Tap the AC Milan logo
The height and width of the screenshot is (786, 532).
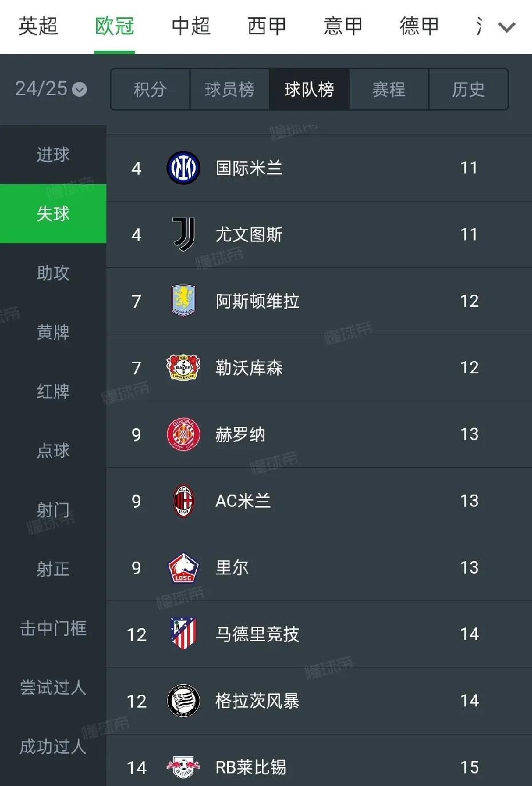tap(183, 501)
